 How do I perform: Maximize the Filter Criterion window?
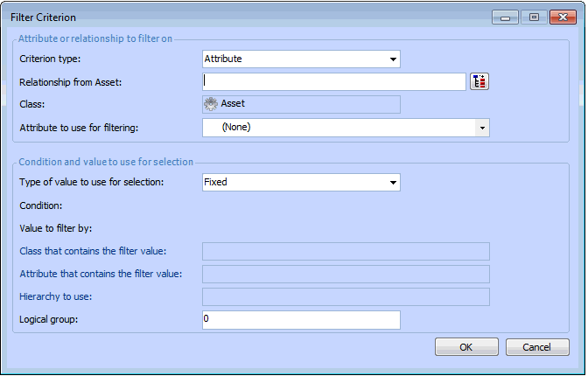point(532,17)
